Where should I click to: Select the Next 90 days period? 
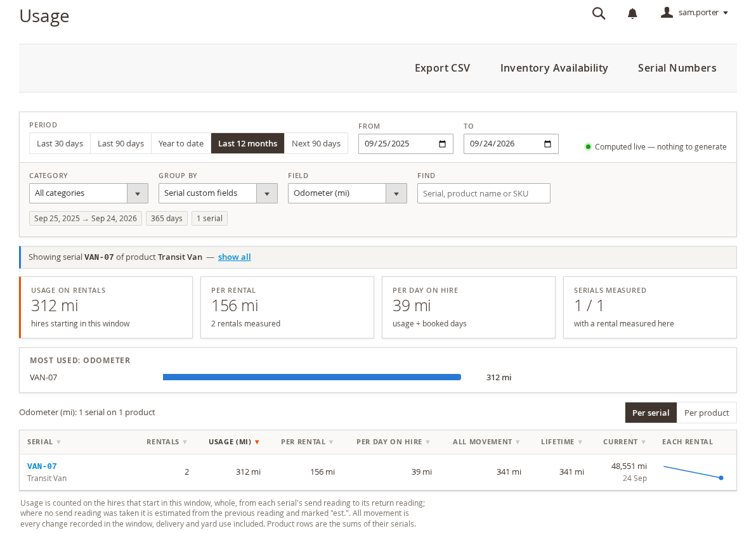click(316, 144)
